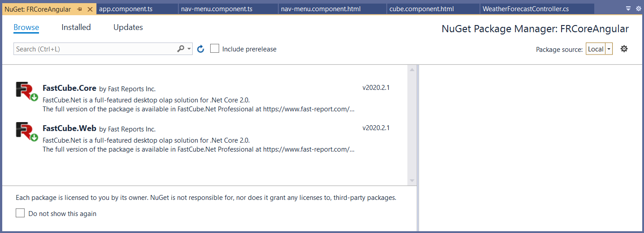The height and width of the screenshot is (233, 644).
Task: Switch to the Installed tab
Action: 76,27
